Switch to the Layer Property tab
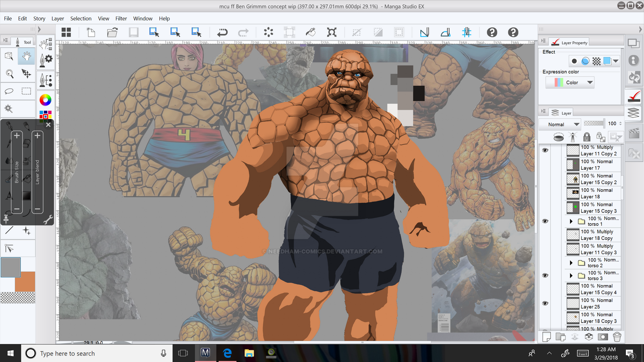Image resolution: width=644 pixels, height=362 pixels. point(569,42)
